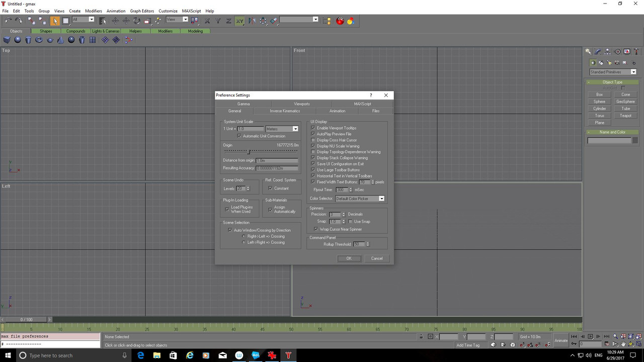Select the Cameras category in Create panel
644x362 pixels.
pos(617,63)
